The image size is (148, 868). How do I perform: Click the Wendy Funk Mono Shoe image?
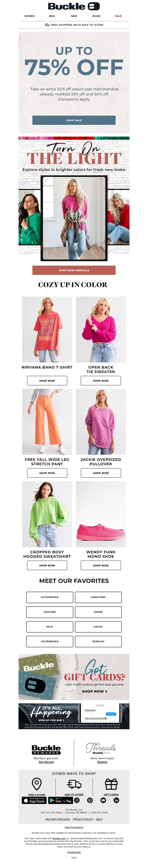(x=101, y=514)
